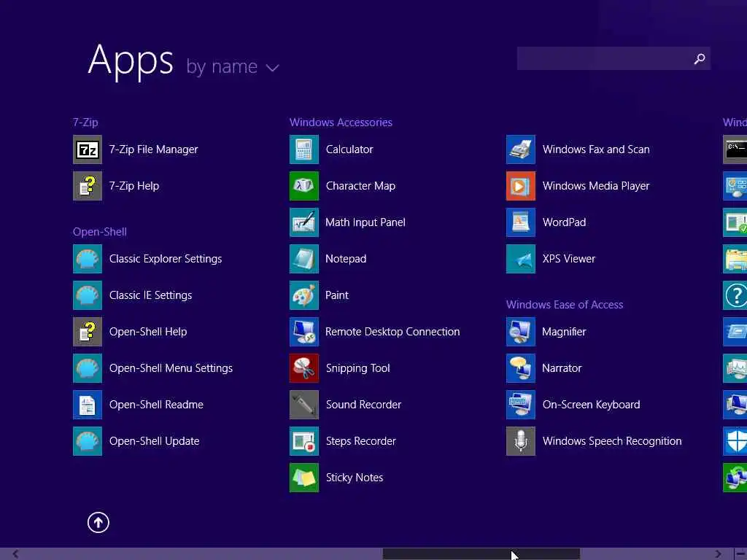Click the 'Sticky Notes' label

pos(355,478)
